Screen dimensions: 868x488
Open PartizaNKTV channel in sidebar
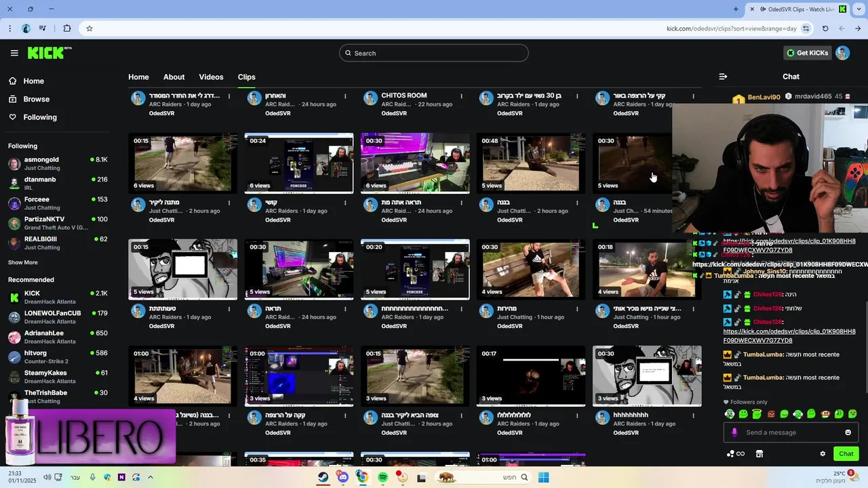pos(58,223)
